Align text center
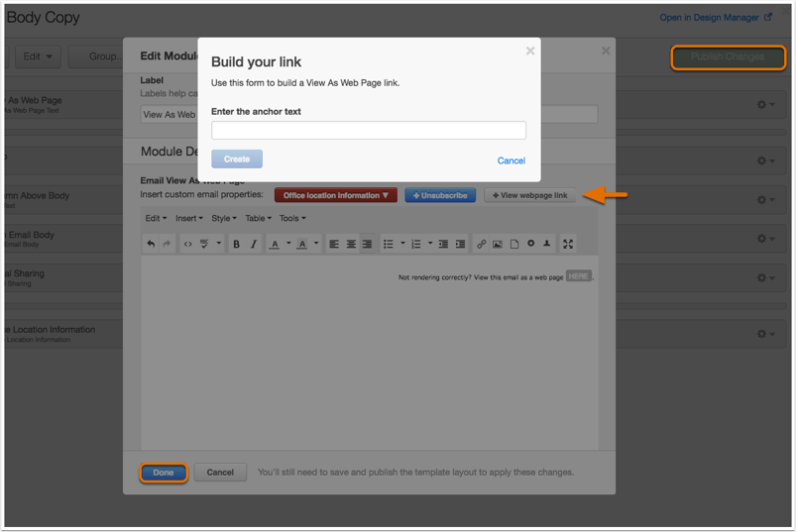The width and height of the screenshot is (796, 532). click(351, 244)
